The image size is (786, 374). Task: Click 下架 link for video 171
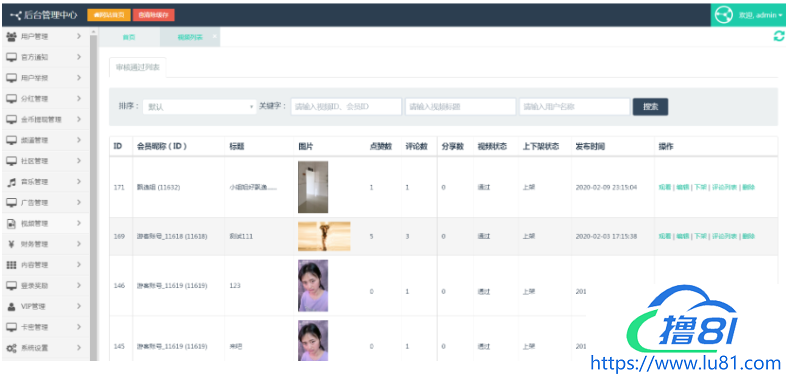pos(700,187)
